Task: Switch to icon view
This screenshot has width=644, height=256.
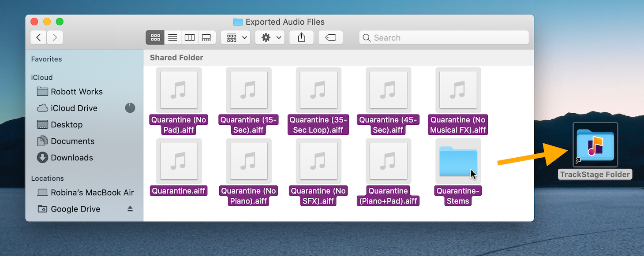Action: pyautogui.click(x=155, y=37)
